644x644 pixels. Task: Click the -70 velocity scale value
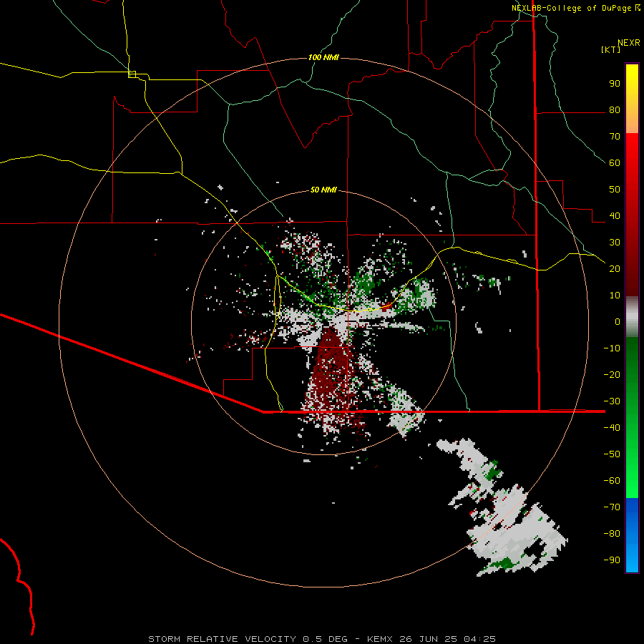[612, 507]
